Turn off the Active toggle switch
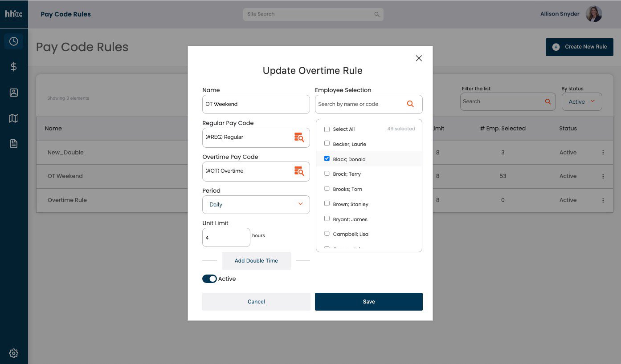The image size is (621, 364). [209, 279]
